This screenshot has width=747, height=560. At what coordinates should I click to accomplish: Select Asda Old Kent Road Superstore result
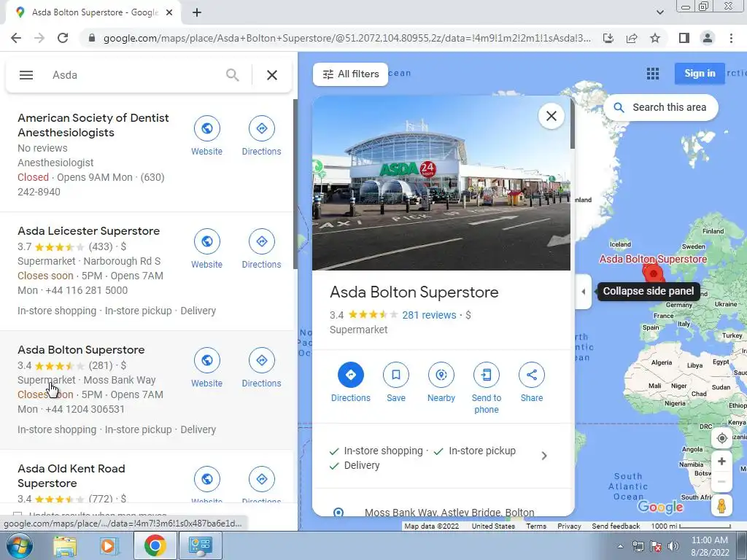pos(71,475)
